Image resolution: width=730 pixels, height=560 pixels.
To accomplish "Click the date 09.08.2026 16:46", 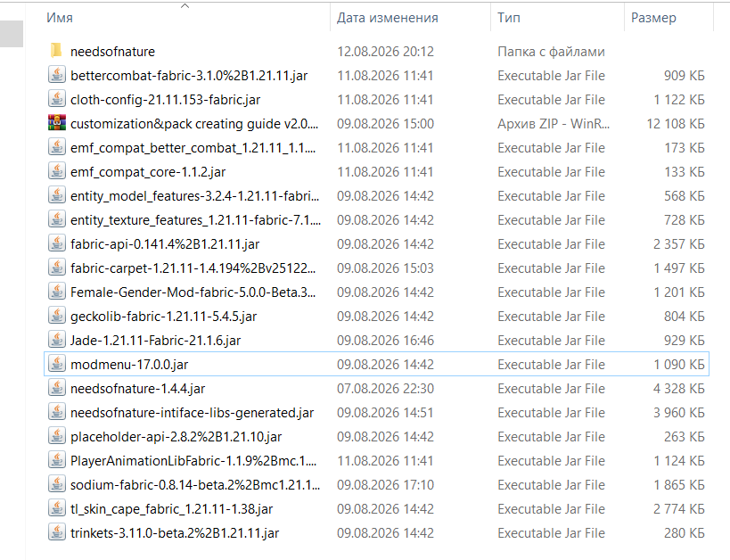I will click(385, 341).
